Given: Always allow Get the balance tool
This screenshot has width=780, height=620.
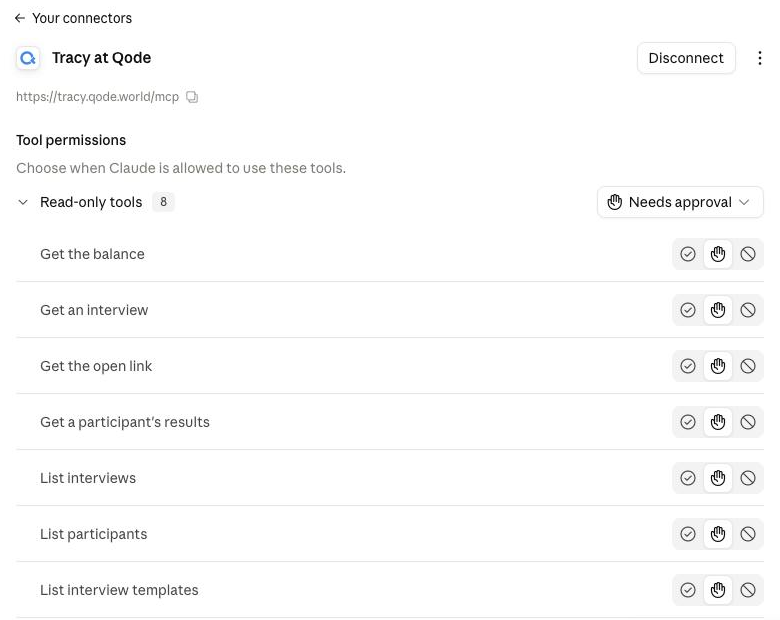Looking at the screenshot, I should pyautogui.click(x=688, y=254).
